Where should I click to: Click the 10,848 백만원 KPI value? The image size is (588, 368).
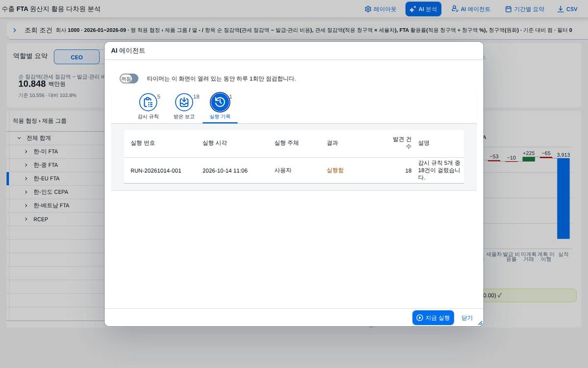[42, 84]
